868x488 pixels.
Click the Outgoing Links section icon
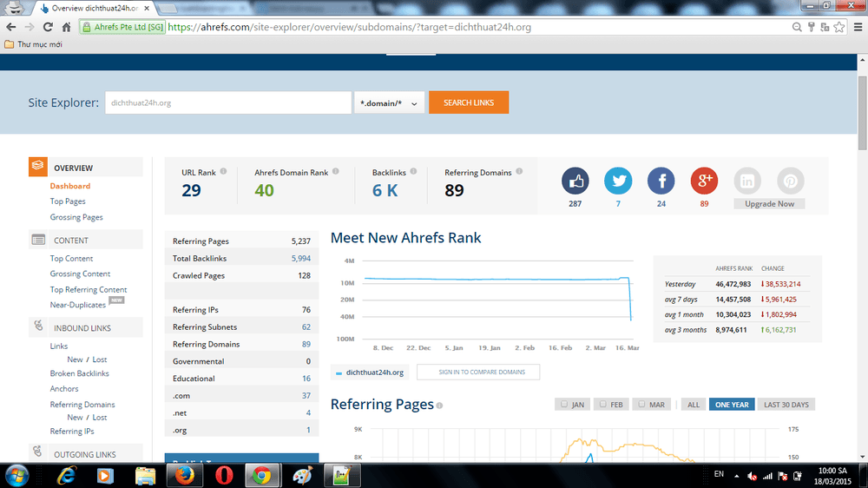coord(37,452)
